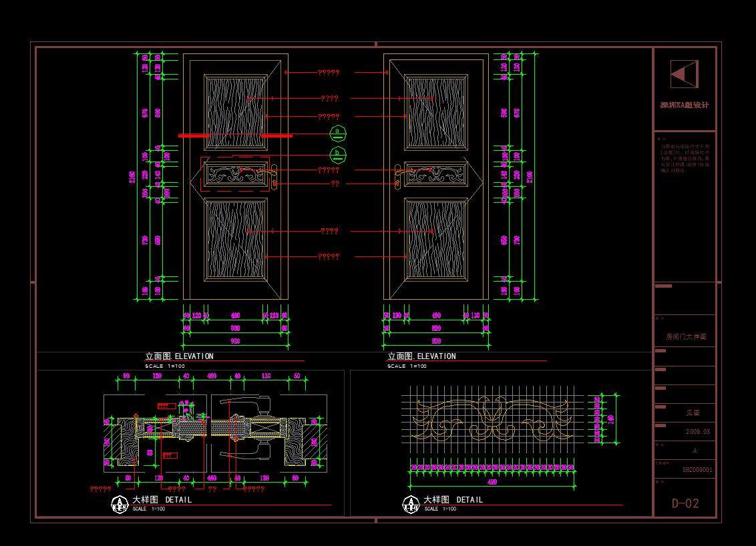The height and width of the screenshot is (546, 756).
Task: Click the right 立面图.ELEVATION title text
Action: tap(421, 356)
